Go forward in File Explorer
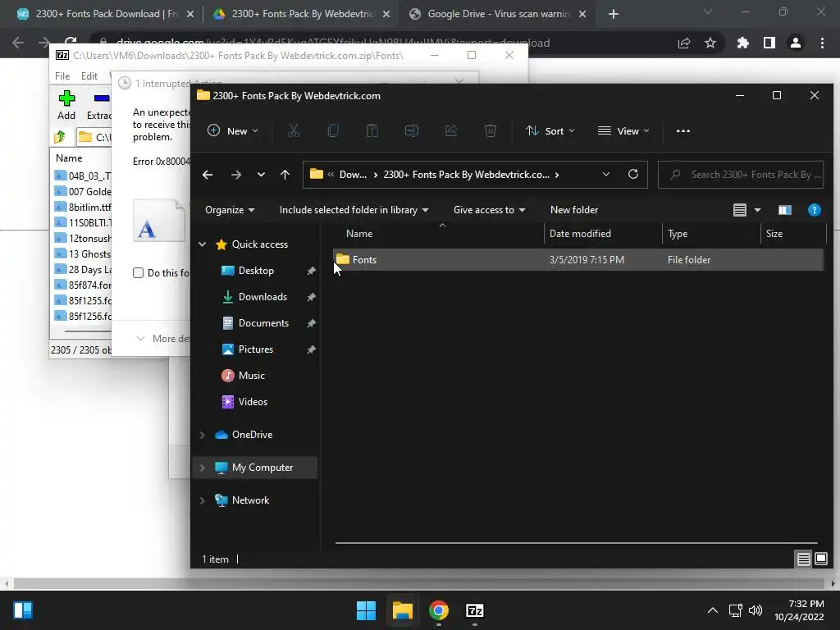840x630 pixels. click(235, 175)
